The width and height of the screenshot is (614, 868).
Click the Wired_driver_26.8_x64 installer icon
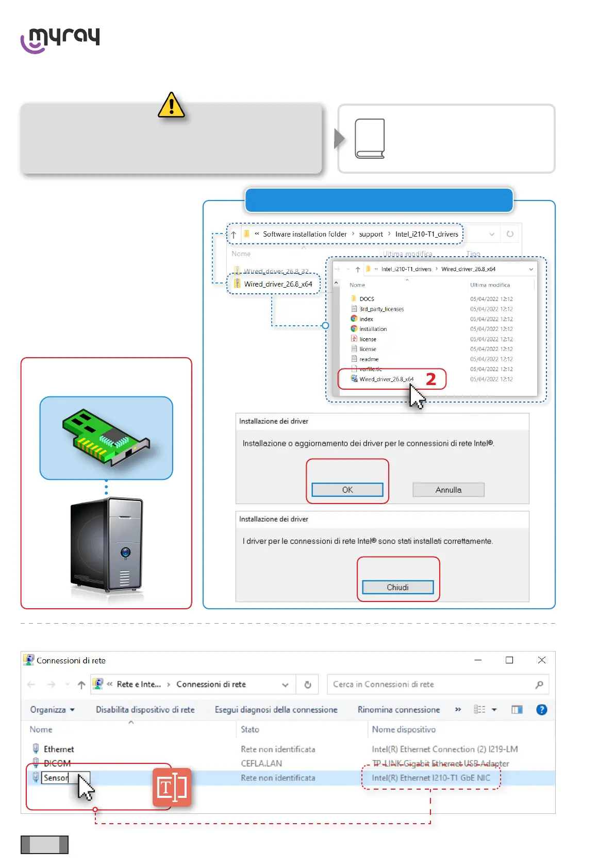tap(354, 379)
